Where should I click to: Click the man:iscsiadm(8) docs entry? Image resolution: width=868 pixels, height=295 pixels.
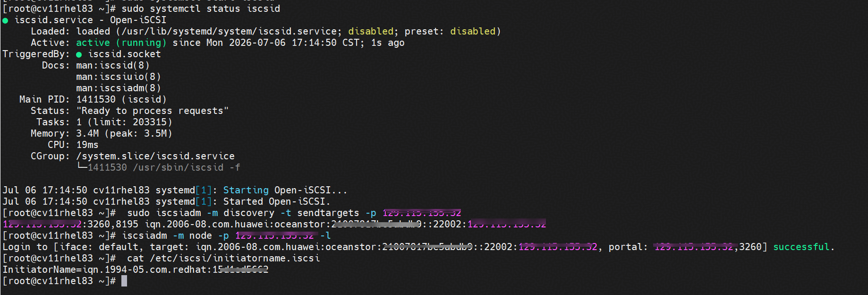tap(119, 88)
